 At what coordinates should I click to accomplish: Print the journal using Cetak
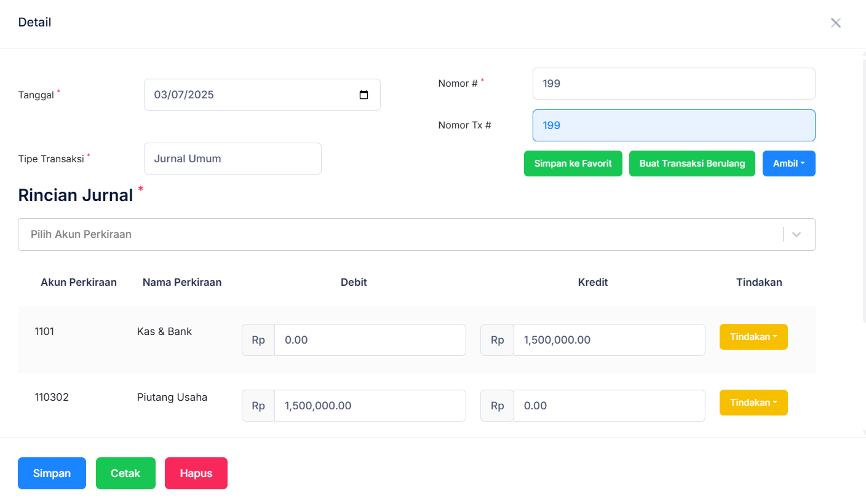[x=125, y=473]
